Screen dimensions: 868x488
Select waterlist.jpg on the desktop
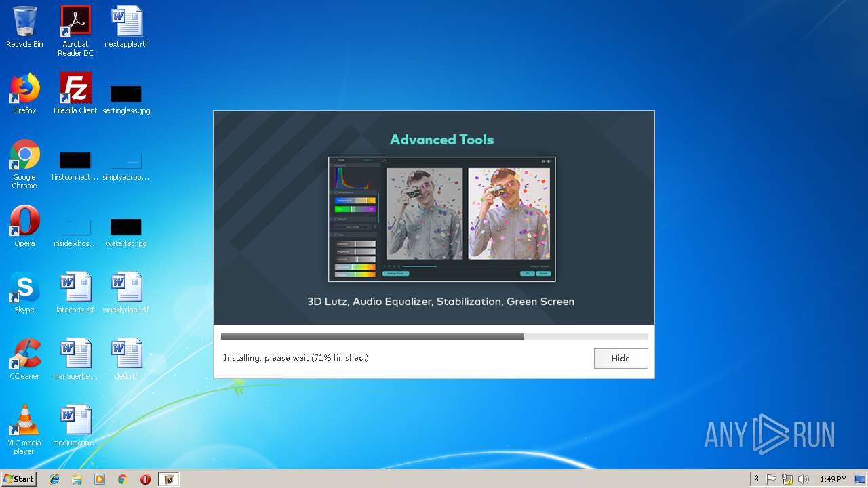click(126, 232)
